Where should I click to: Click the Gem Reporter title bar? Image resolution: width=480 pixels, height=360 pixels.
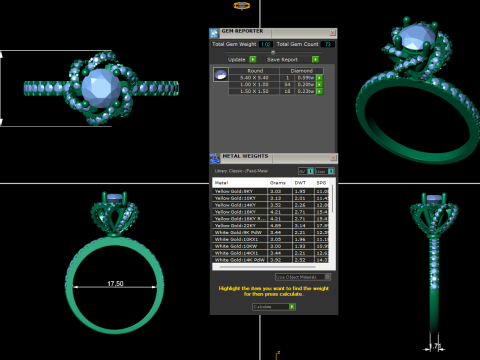[x=273, y=33]
